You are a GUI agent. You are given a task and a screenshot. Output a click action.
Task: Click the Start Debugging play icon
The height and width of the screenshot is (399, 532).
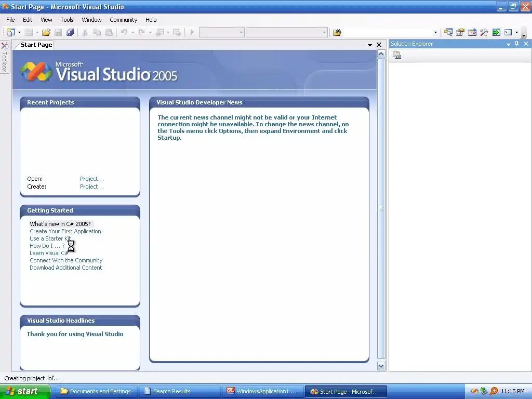pos(192,32)
